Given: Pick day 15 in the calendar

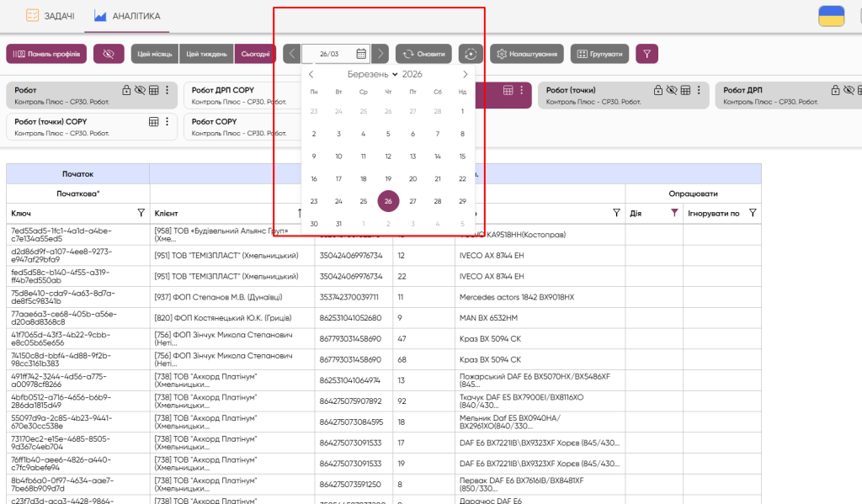Looking at the screenshot, I should pyautogui.click(x=462, y=157).
